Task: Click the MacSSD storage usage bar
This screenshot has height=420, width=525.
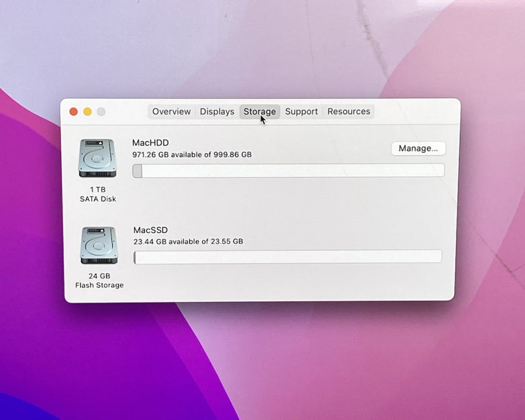Action: [x=287, y=257]
